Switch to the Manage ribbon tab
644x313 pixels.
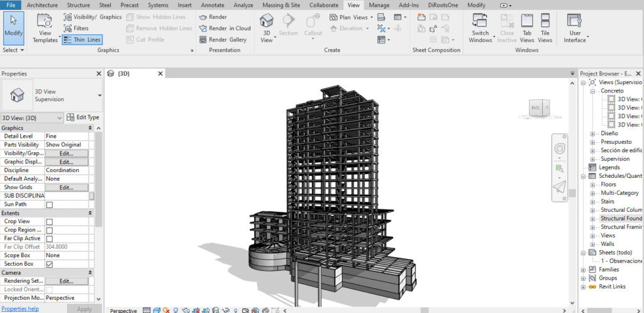click(x=379, y=5)
